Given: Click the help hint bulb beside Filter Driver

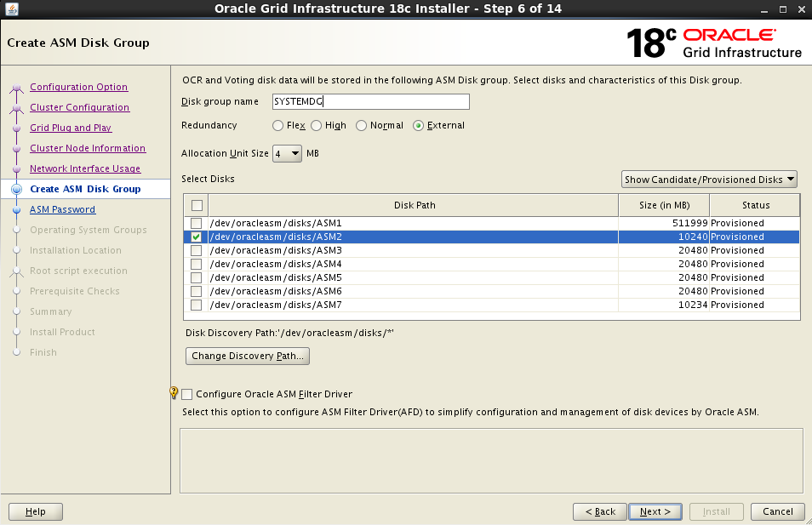Looking at the screenshot, I should click(174, 392).
